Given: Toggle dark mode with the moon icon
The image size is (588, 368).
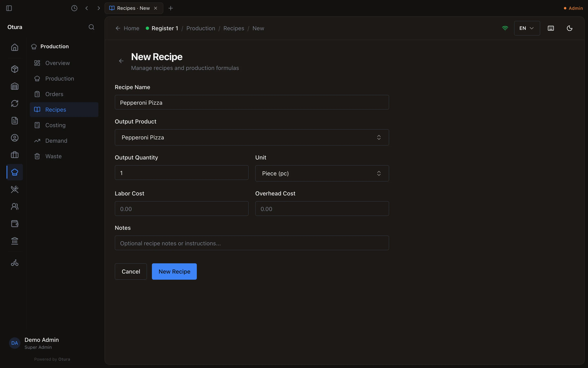Looking at the screenshot, I should 570,28.
